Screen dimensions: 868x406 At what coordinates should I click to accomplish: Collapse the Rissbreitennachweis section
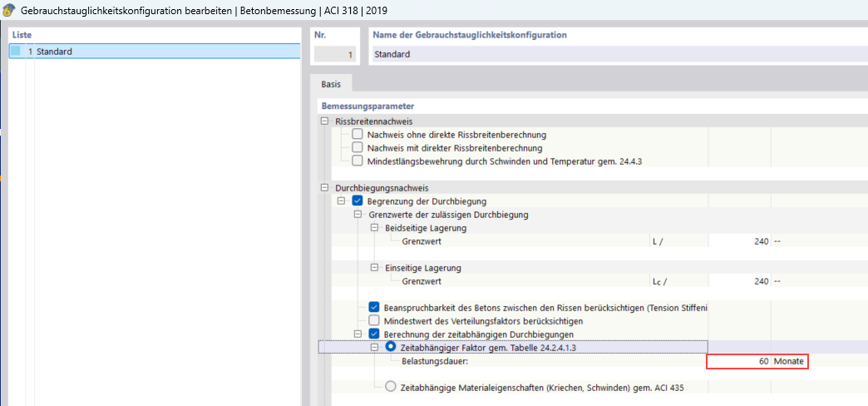[324, 121]
